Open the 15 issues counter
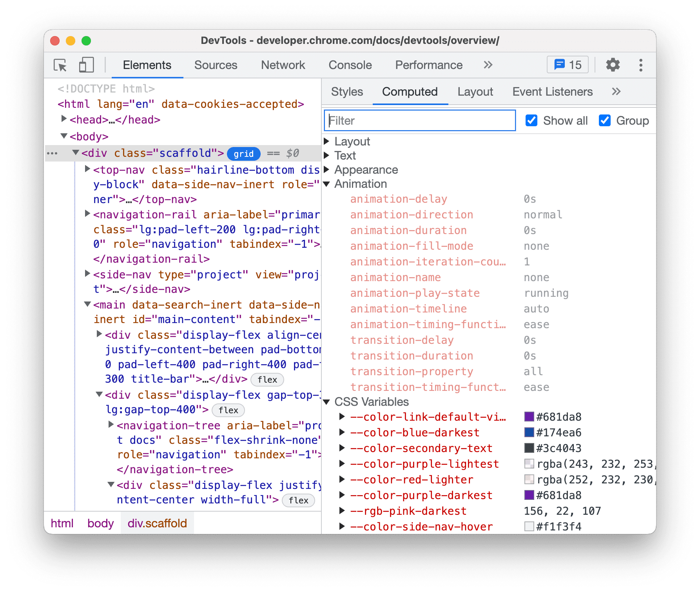The height and width of the screenshot is (592, 700). [567, 65]
